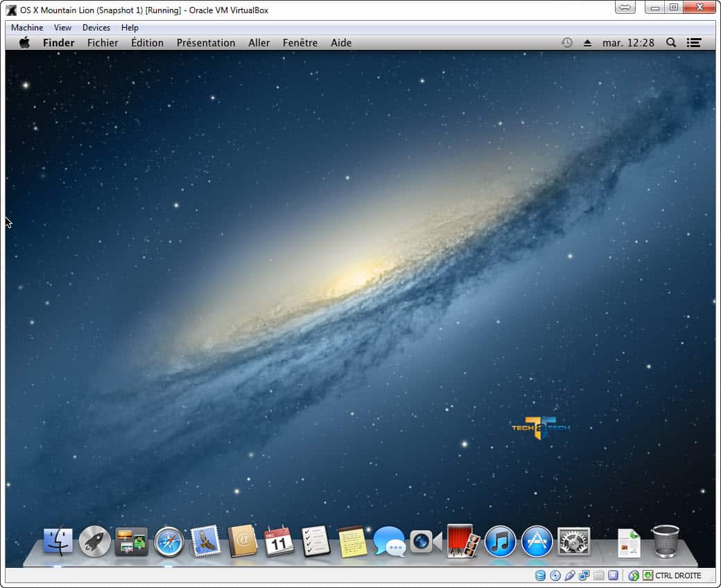Open the Fichier menu
Screen dimensions: 721x588
(103, 43)
